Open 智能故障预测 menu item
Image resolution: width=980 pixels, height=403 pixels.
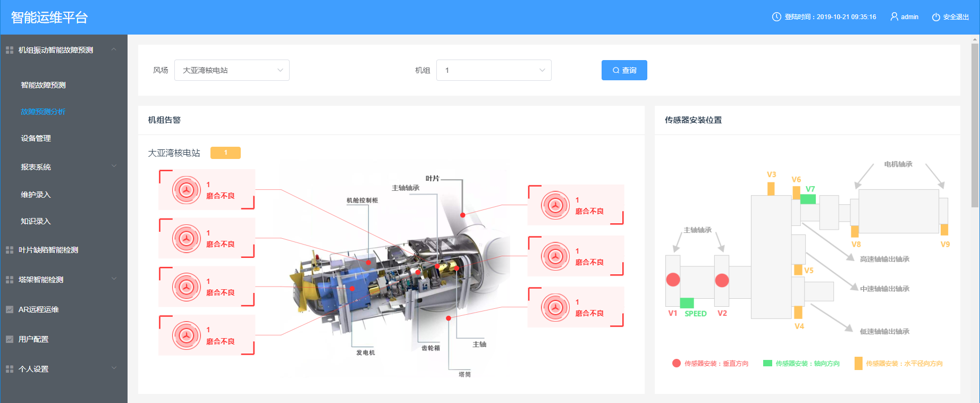(x=43, y=85)
